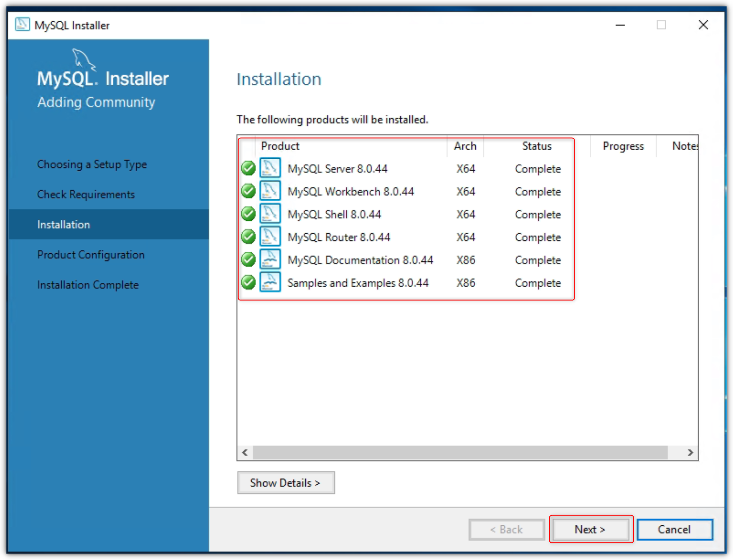Image resolution: width=733 pixels, height=560 pixels.
Task: Click Complete status for Samples and Examples
Action: coord(538,283)
